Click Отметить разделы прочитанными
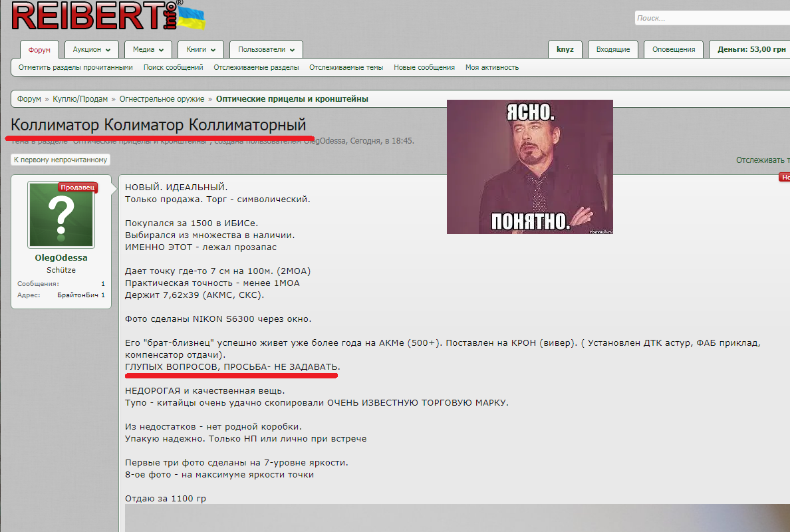Screen dimensions: 790x532 [x=75, y=66]
